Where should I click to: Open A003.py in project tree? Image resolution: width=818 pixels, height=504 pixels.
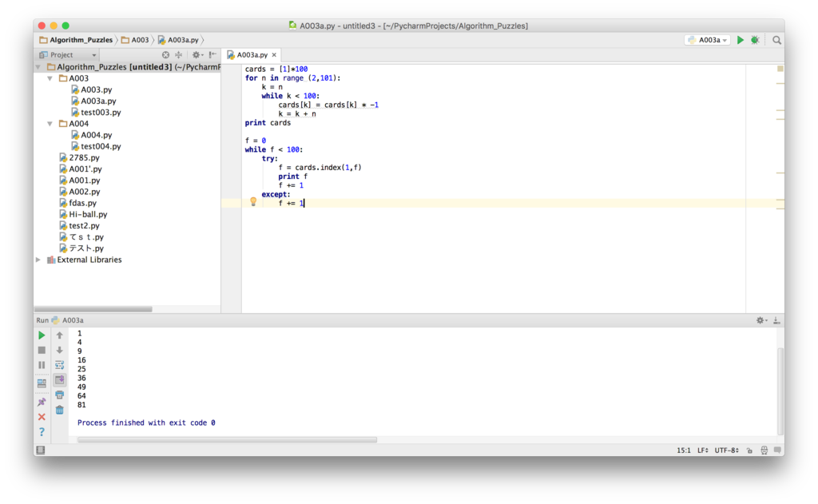91,89
